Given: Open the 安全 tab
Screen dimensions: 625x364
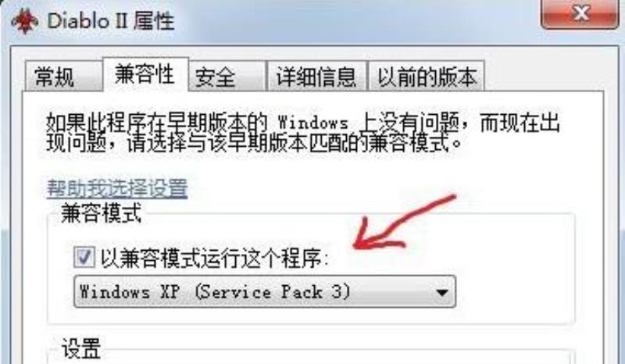Looking at the screenshot, I should 227,76.
